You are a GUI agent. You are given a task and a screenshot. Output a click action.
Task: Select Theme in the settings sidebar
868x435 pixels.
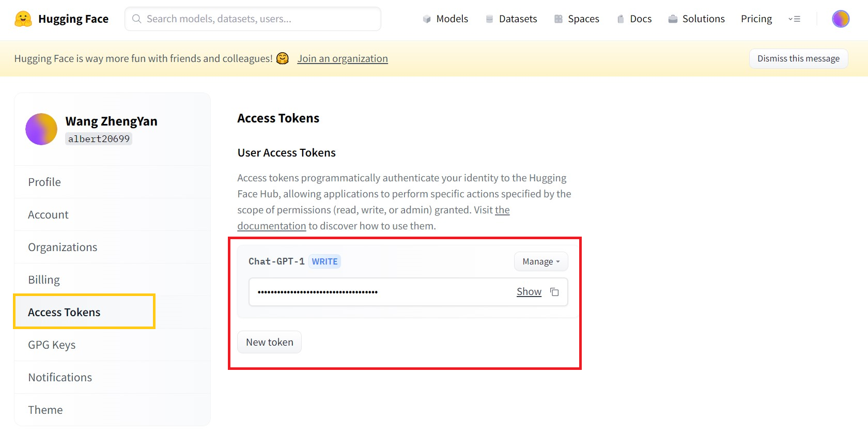point(112,410)
